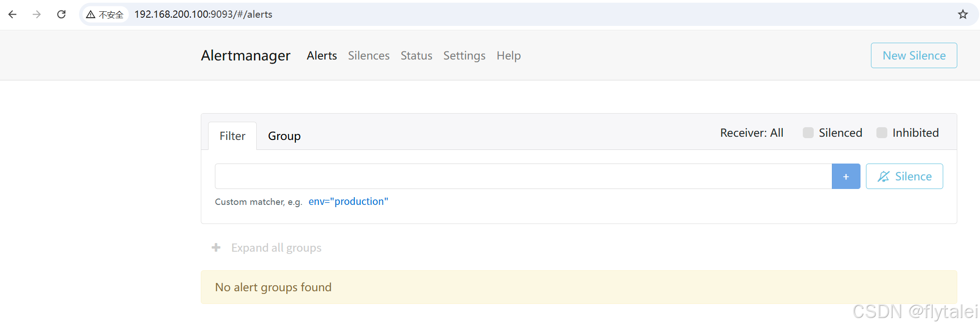Switch to the Group tab
980x328 pixels.
click(284, 136)
